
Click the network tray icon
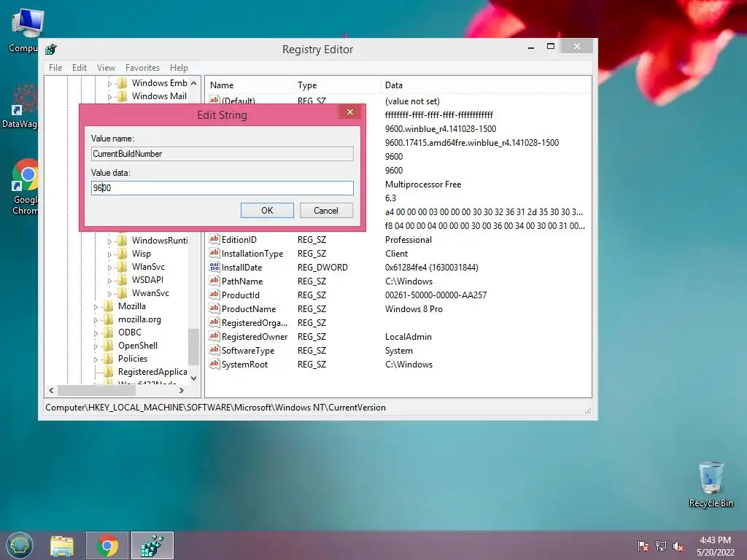661,546
